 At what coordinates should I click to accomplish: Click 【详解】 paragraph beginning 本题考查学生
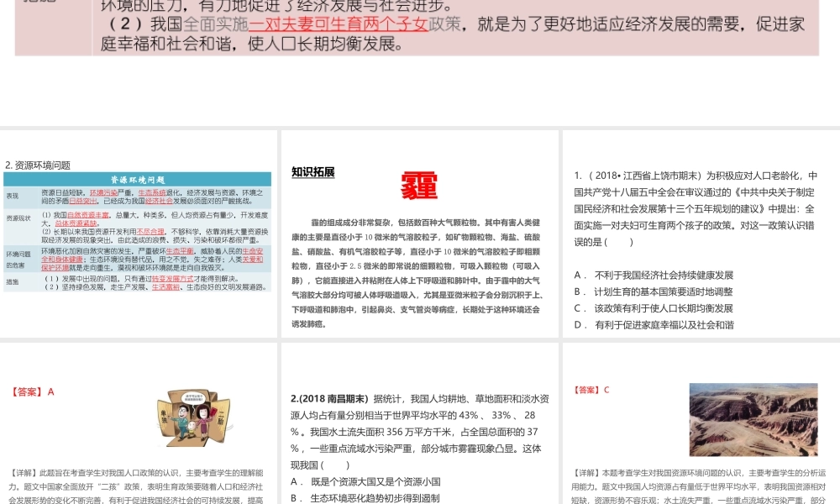(x=699, y=486)
